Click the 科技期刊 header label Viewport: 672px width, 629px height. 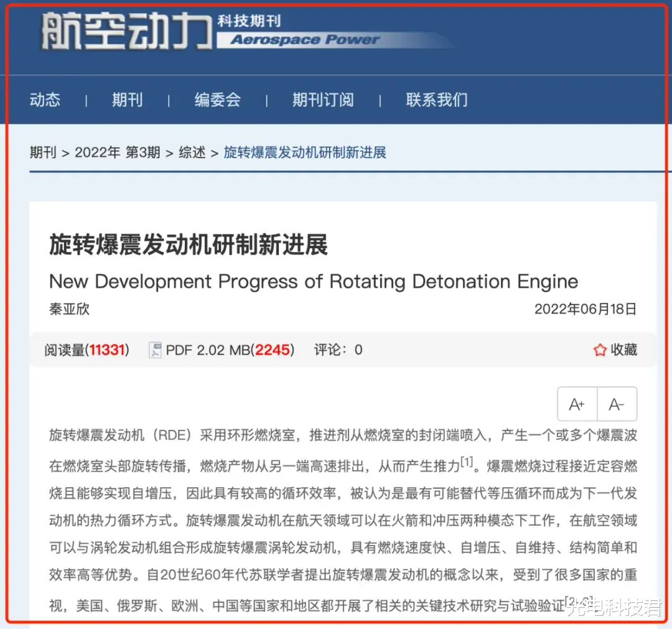(x=249, y=21)
